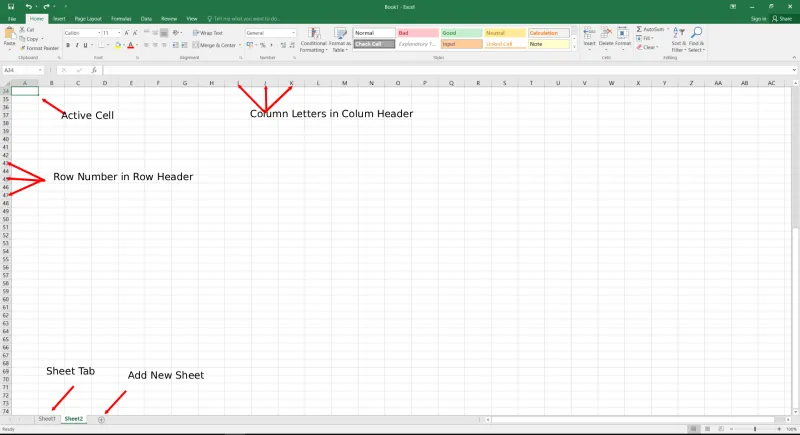Increase the cell indent
Viewport: 800px width, 435px height.
(184, 45)
